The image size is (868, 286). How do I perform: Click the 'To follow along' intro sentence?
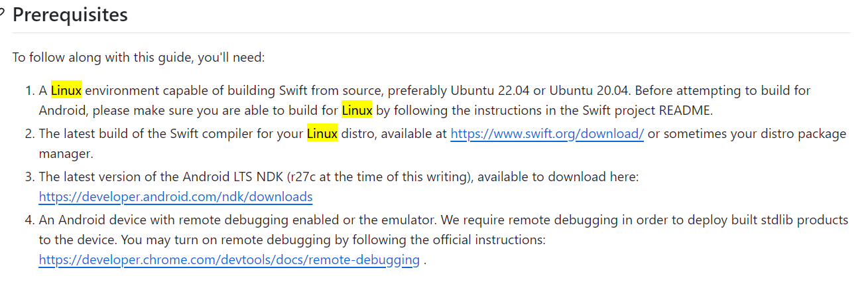click(139, 57)
